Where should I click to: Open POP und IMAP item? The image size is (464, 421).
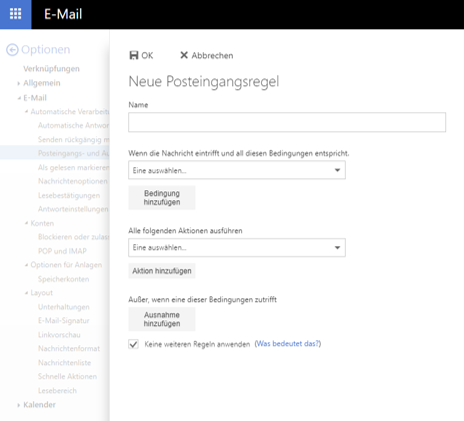pyautogui.click(x=62, y=251)
